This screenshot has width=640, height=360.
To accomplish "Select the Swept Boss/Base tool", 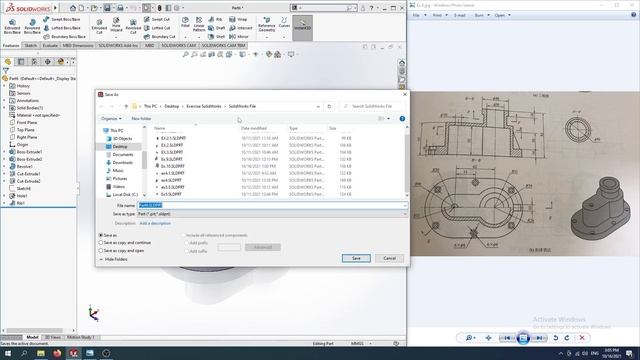I will [62, 19].
